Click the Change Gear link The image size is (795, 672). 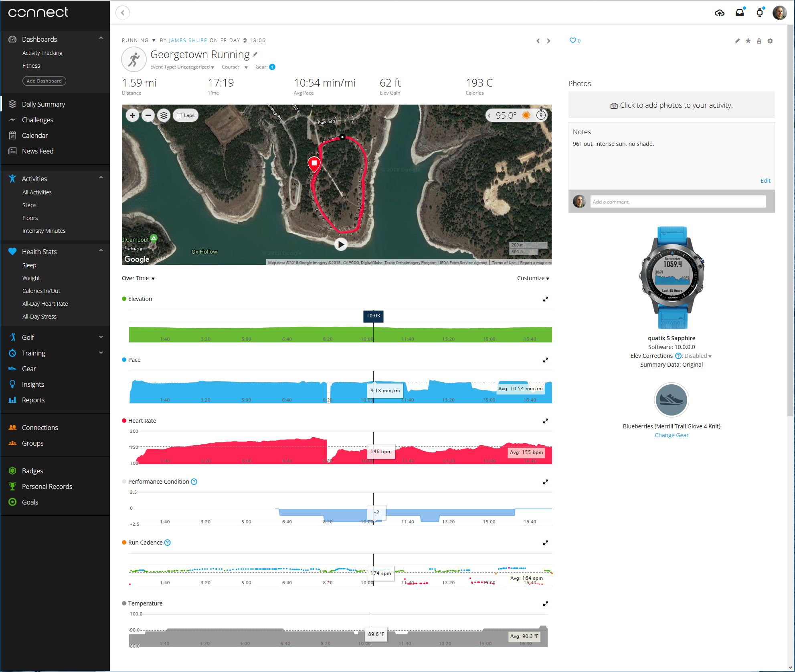[671, 435]
